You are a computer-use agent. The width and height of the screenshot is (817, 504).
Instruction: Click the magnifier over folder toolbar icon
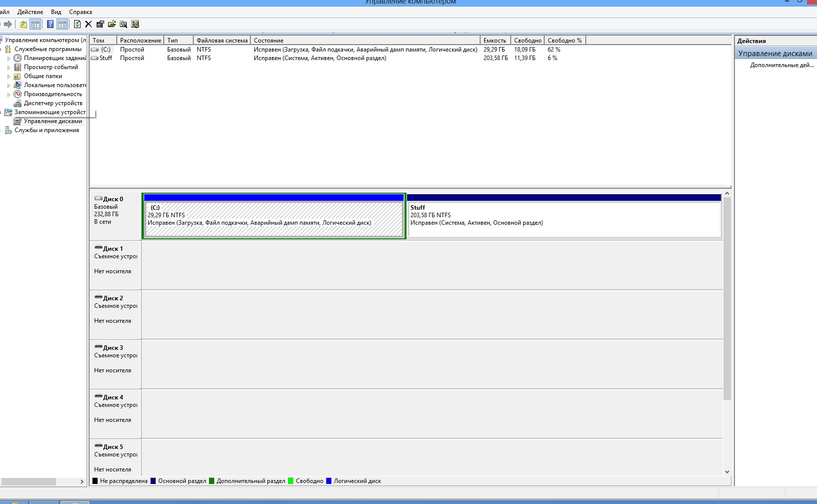click(123, 24)
